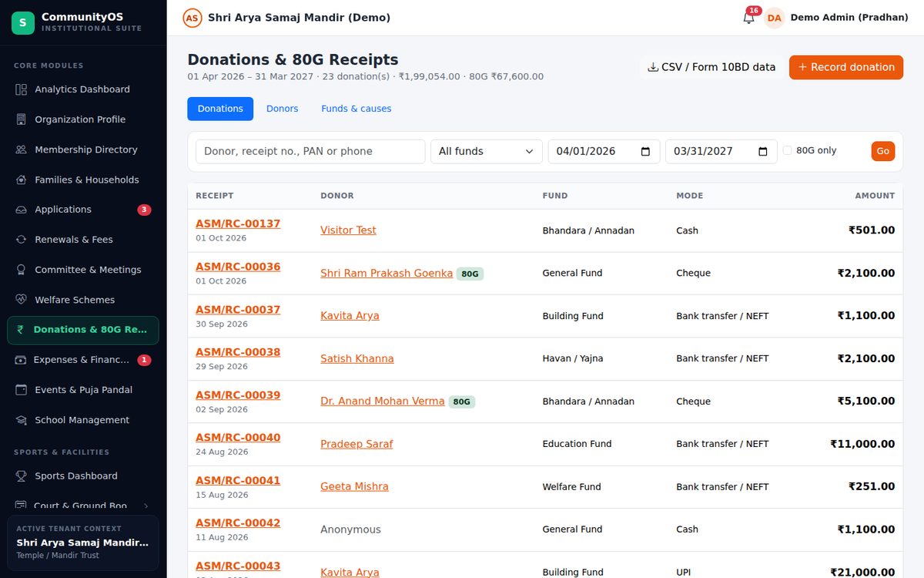Open the notifications bell icon
Viewport: 924px width, 578px height.
748,18
